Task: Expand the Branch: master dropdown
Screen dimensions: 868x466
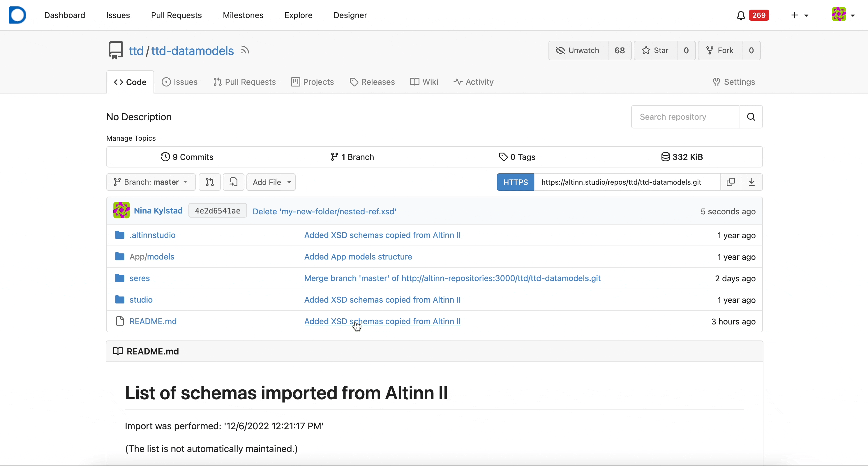Action: 151,182
